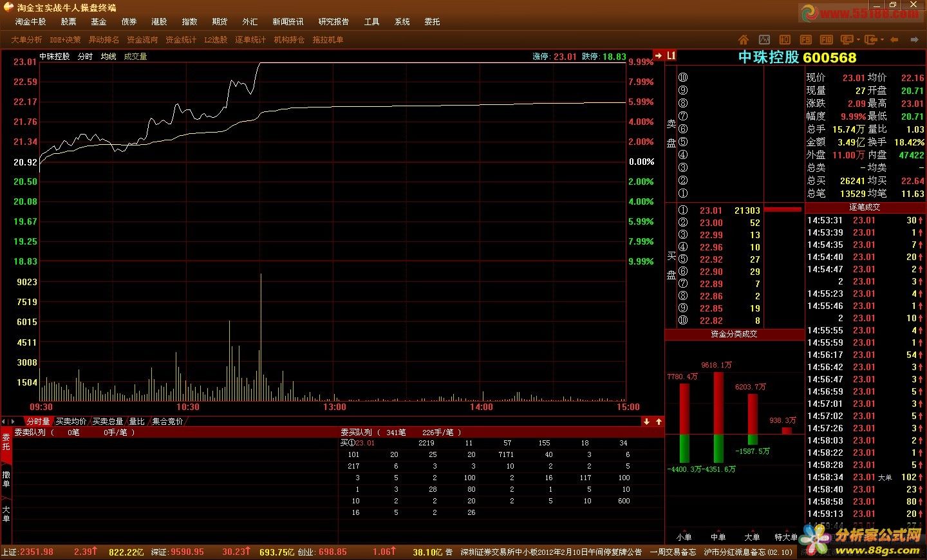Click the up arrow above the order queue panel
927x560 pixels.
click(x=659, y=422)
